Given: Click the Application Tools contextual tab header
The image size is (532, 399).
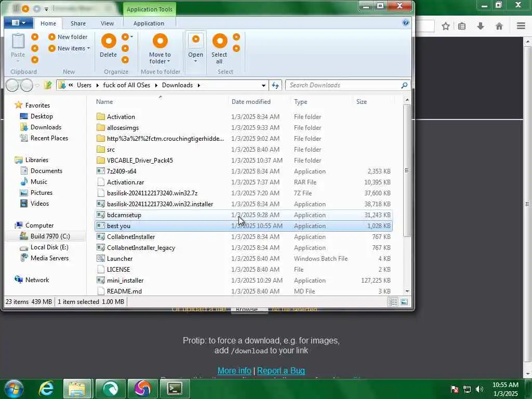Looking at the screenshot, I should [x=149, y=9].
